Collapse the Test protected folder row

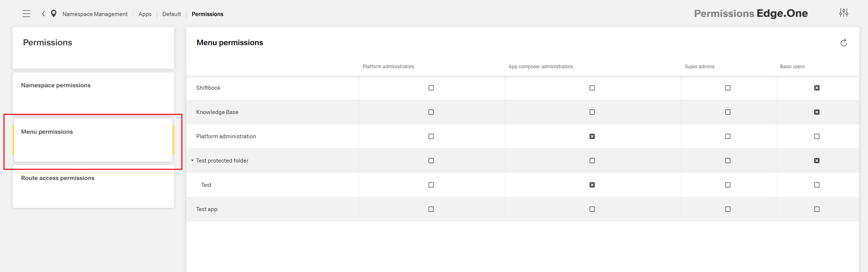[192, 160]
